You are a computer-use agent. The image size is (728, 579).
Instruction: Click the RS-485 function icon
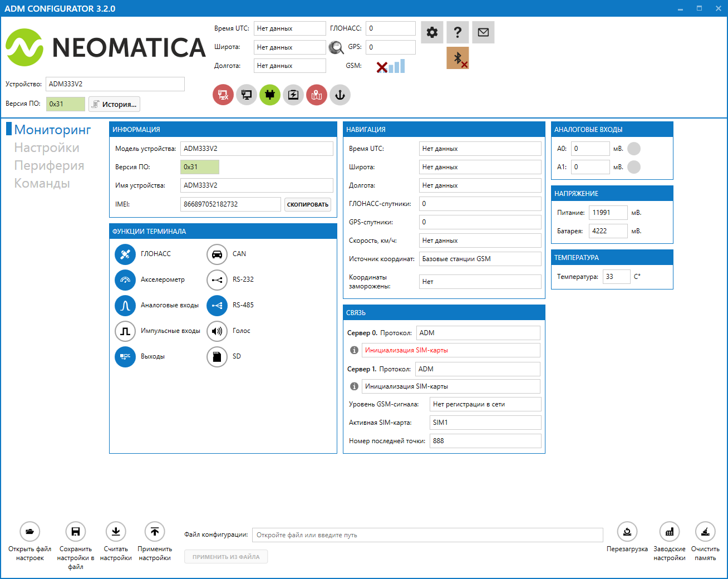pos(217,305)
